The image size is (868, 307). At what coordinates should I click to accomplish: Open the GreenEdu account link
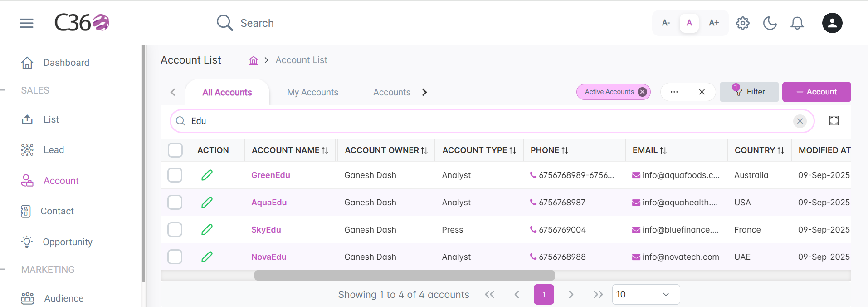pos(271,175)
